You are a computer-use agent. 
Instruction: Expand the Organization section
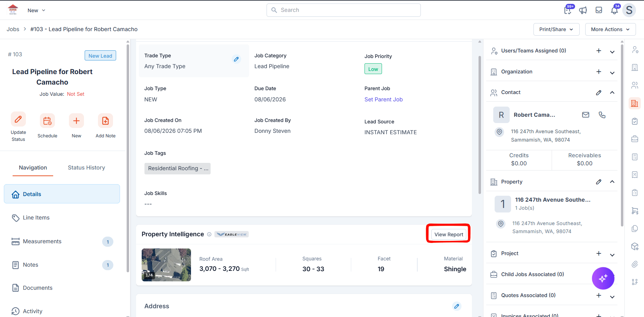click(612, 73)
